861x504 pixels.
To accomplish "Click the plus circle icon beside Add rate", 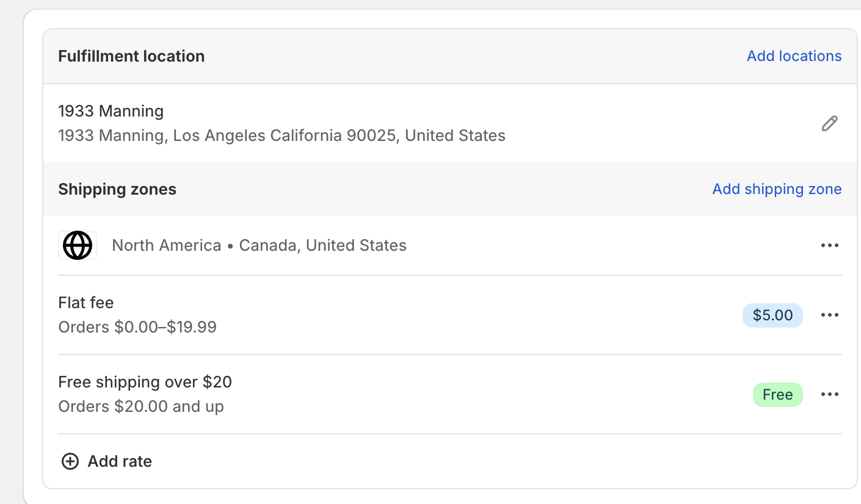I will pyautogui.click(x=70, y=461).
